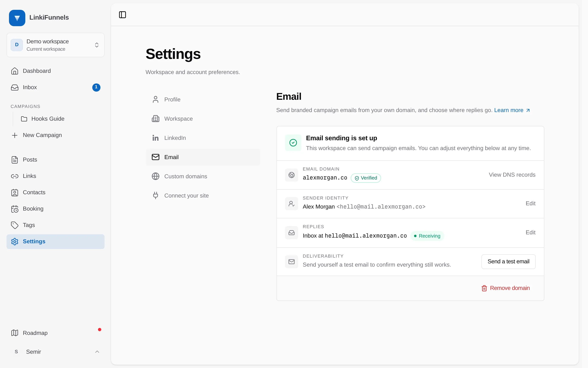The width and height of the screenshot is (588, 368).
Task: Open the Dashboard home icon
Action: tap(14, 71)
